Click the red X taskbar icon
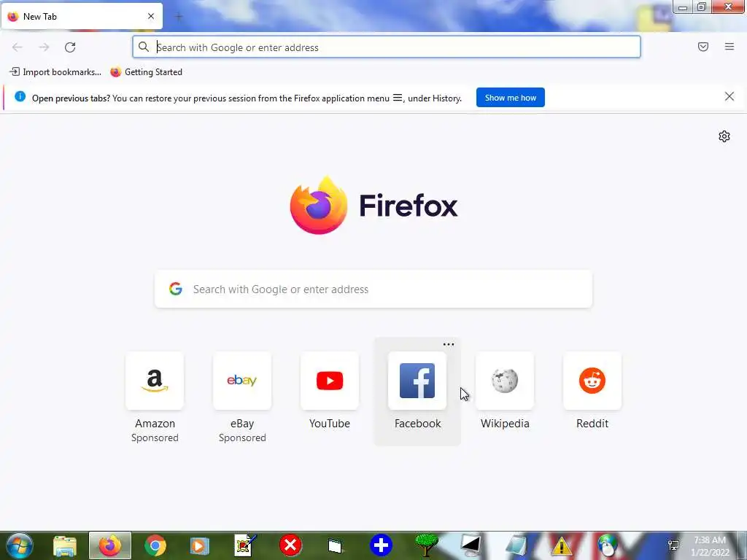This screenshot has width=747, height=560. click(x=290, y=545)
